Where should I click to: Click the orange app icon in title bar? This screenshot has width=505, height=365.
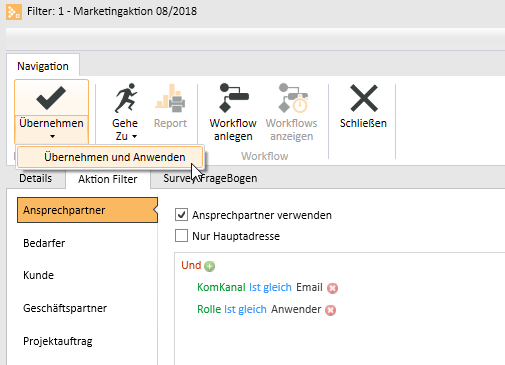click(x=14, y=12)
